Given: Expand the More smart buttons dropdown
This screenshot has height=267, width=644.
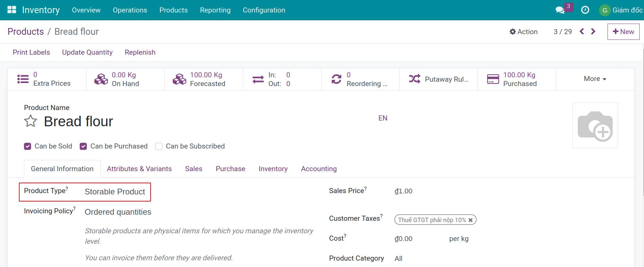Looking at the screenshot, I should [x=595, y=79].
